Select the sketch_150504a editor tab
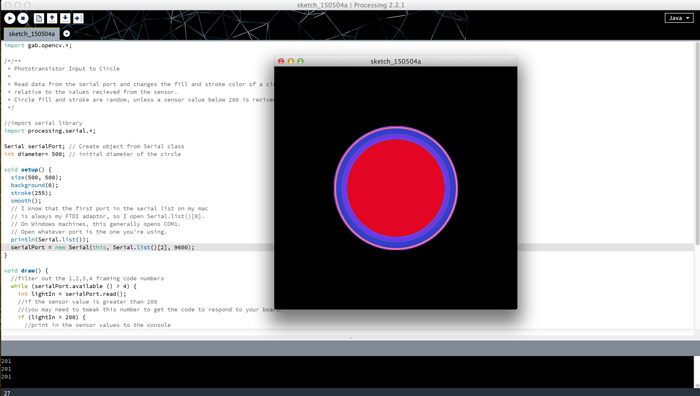 tap(31, 34)
